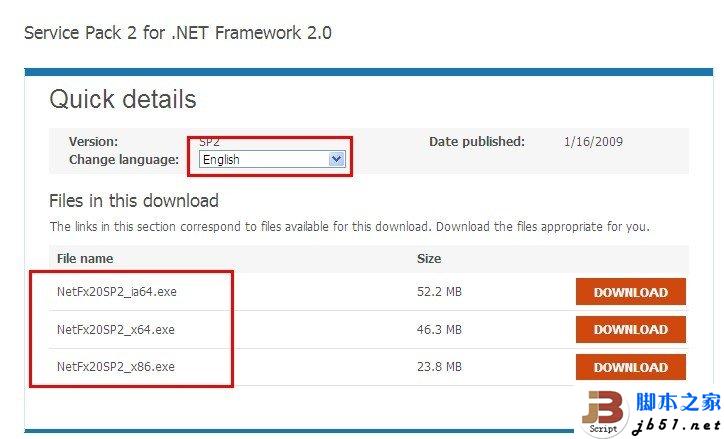Image resolution: width=724 pixels, height=439 pixels.
Task: Download the NetFx20SP2_ia64.exe file
Action: pyautogui.click(x=630, y=292)
